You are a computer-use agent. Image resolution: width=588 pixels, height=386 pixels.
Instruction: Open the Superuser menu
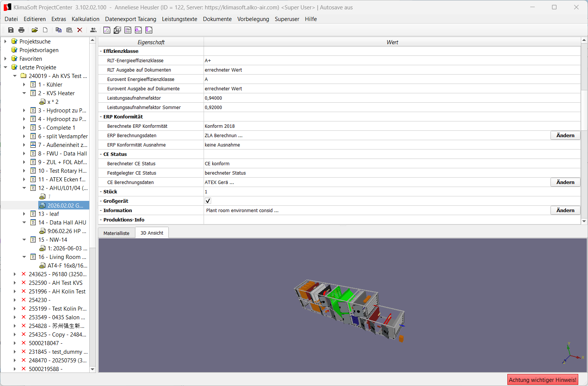pos(287,19)
